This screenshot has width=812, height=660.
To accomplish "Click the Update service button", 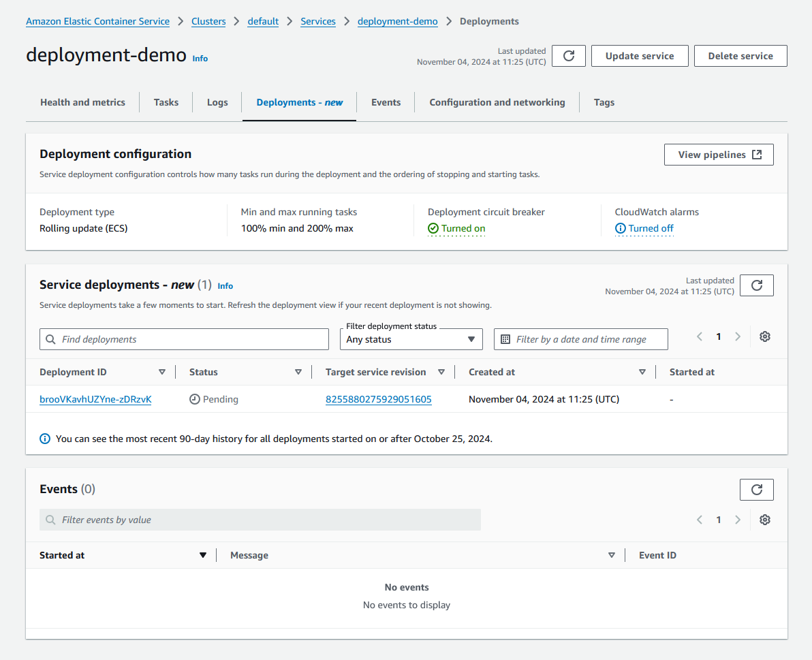I will [x=639, y=56].
